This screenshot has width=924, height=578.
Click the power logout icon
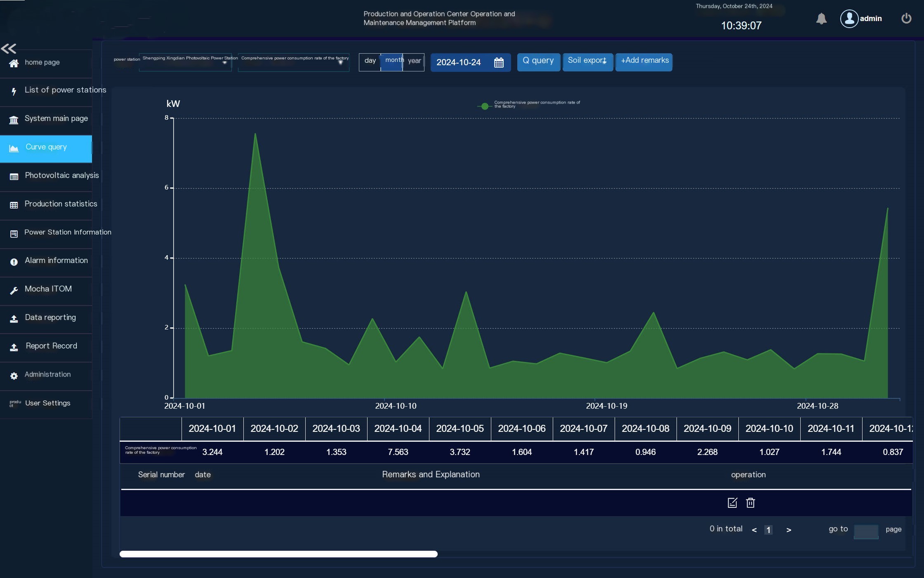[906, 19]
